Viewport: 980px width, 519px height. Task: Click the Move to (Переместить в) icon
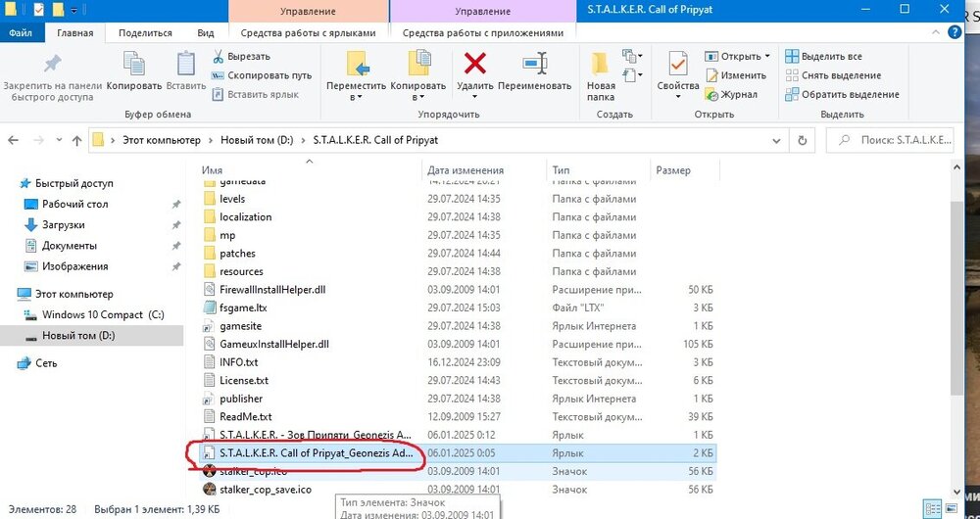pyautogui.click(x=357, y=65)
